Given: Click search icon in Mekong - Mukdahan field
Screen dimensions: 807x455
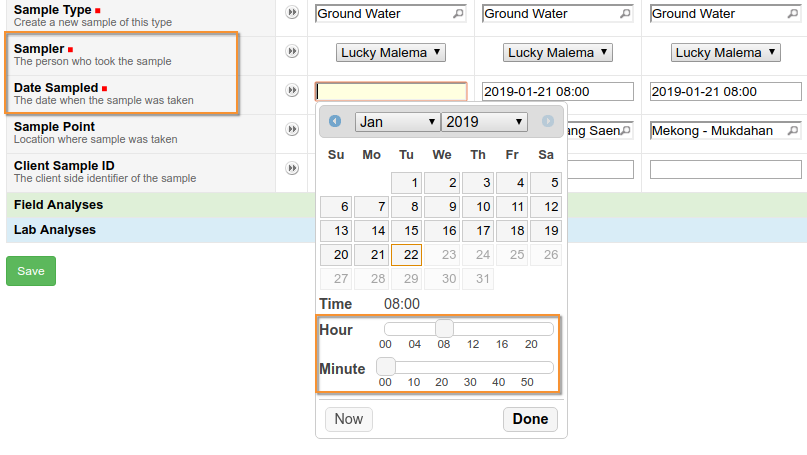Looking at the screenshot, I should (792, 130).
